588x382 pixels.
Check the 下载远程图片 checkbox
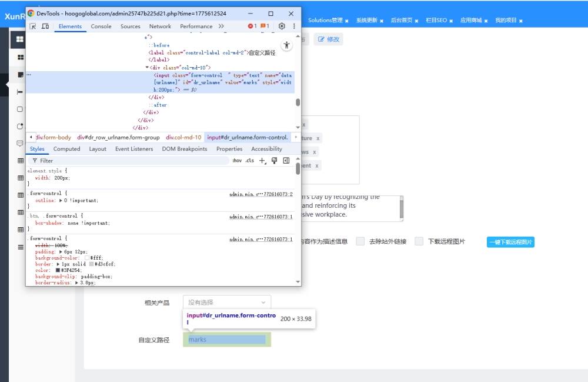(419, 241)
